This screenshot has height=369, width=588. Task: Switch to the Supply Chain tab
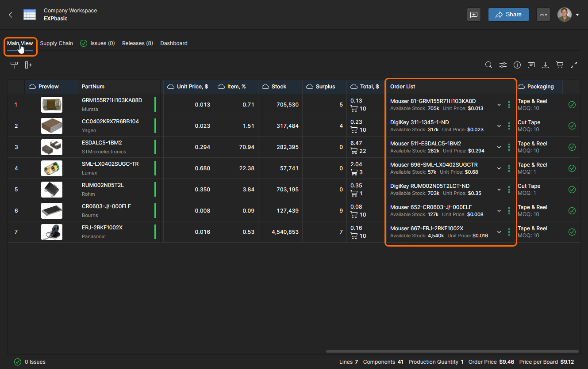(57, 43)
